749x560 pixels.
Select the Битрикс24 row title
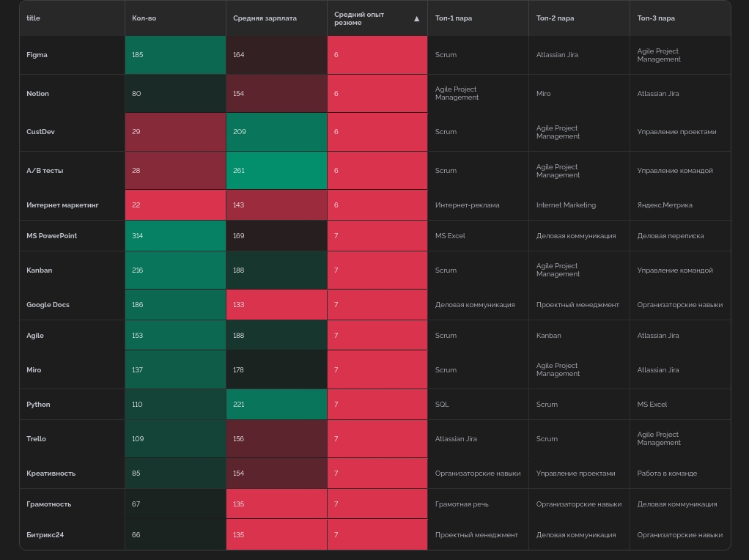45,535
